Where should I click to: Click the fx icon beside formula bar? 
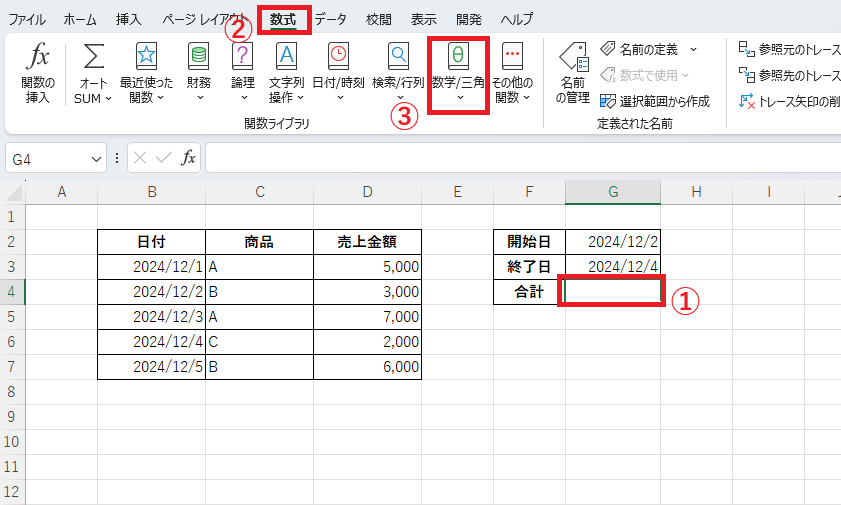click(188, 158)
